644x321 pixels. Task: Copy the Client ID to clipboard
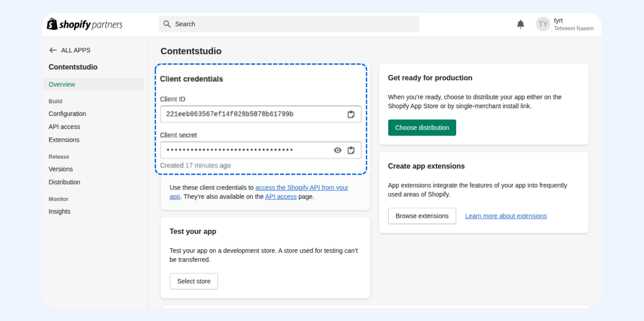click(351, 114)
